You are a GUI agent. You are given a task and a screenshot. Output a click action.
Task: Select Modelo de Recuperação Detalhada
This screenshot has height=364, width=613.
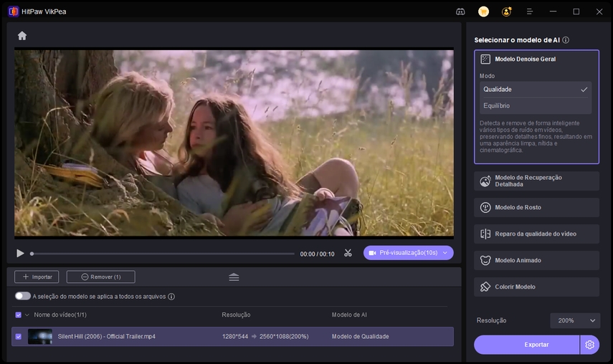pyautogui.click(x=536, y=181)
